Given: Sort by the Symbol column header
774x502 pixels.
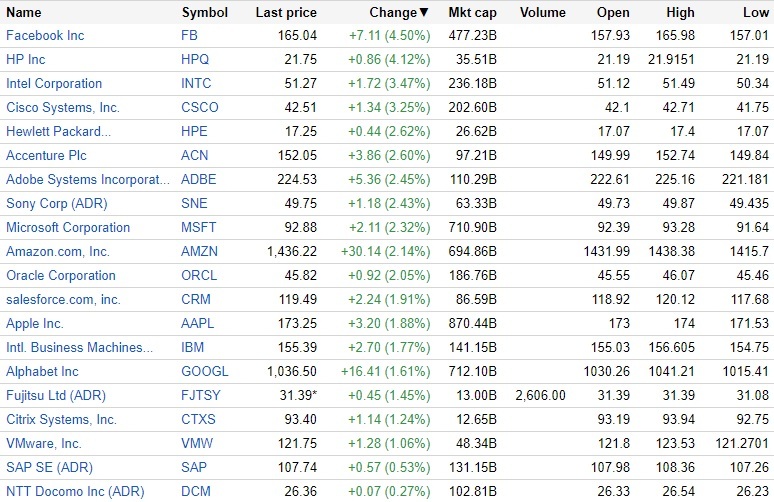Looking at the screenshot, I should pos(205,13).
